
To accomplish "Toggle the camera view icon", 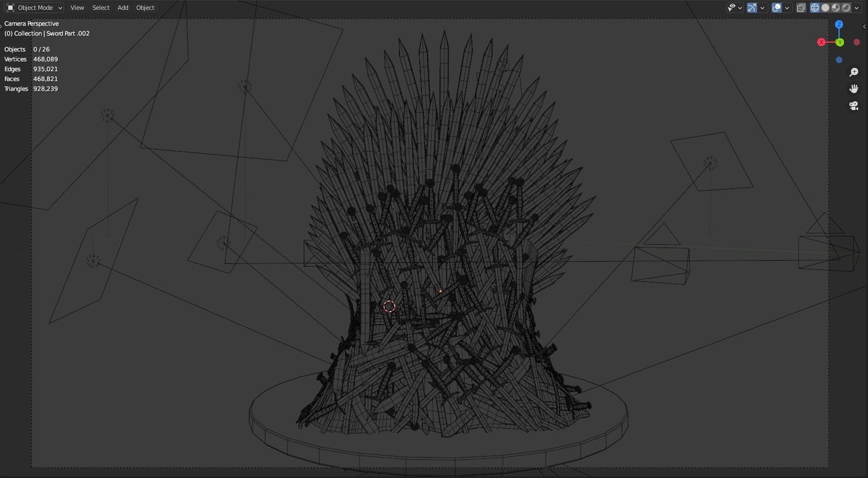I will coord(854,106).
